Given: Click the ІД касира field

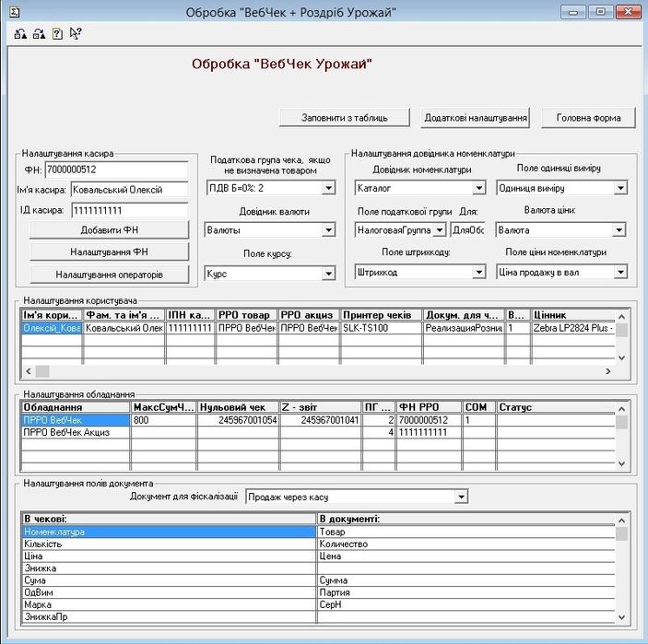Looking at the screenshot, I should pyautogui.click(x=129, y=211).
